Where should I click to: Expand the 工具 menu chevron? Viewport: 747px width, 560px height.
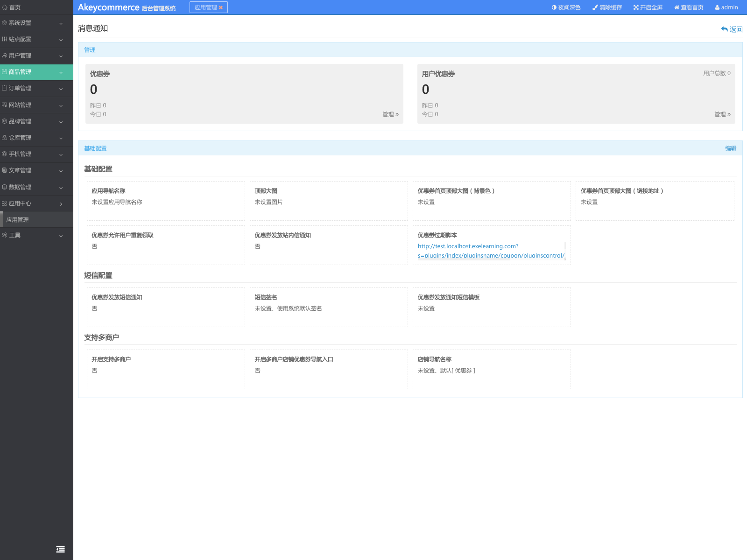(61, 236)
